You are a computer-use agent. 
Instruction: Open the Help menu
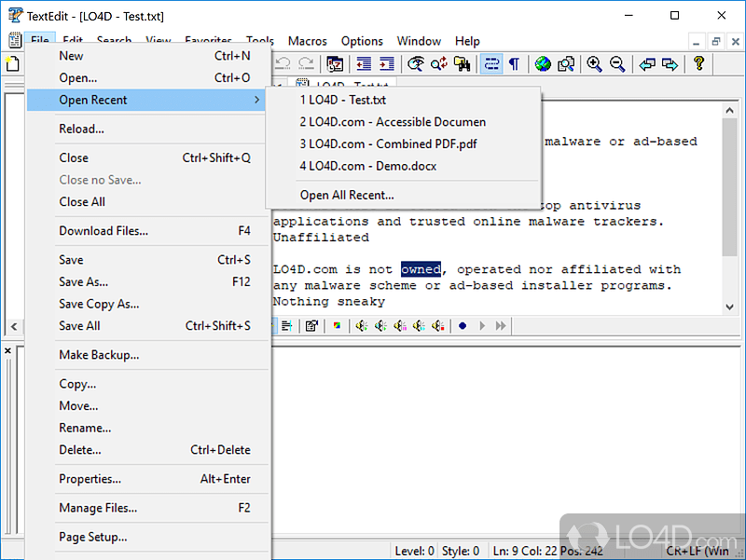coord(467,41)
